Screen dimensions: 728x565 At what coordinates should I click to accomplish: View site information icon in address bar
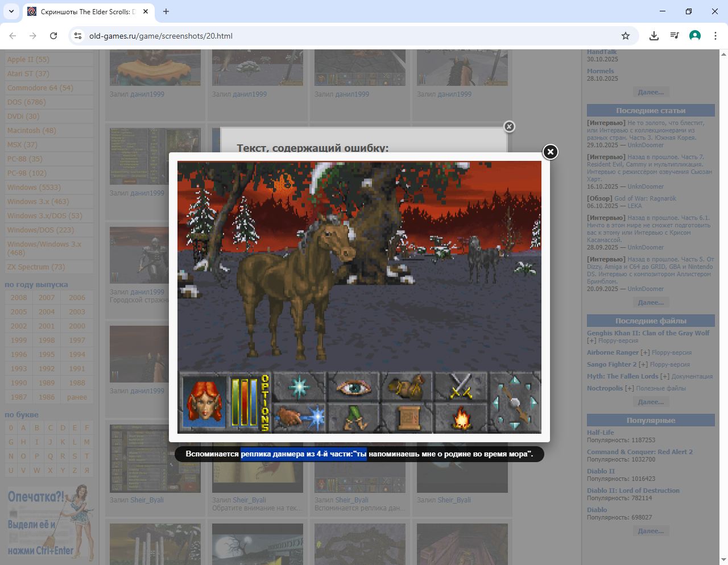(78, 36)
